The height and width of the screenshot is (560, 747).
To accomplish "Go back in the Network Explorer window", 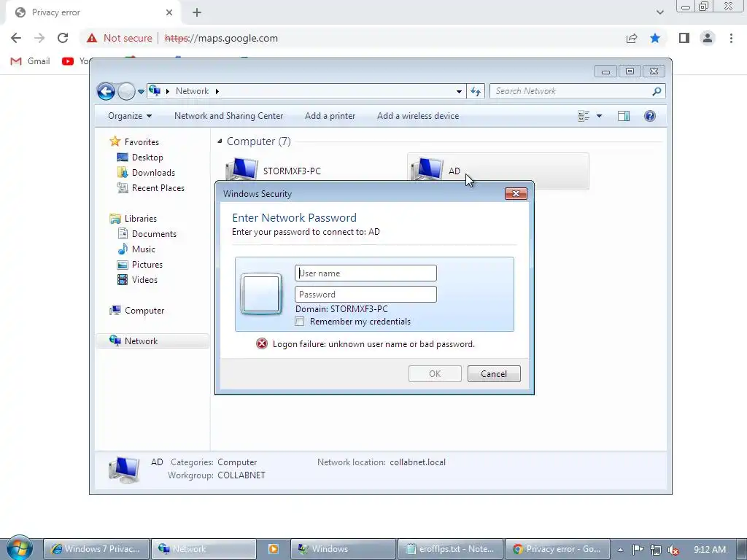I will coord(106,91).
